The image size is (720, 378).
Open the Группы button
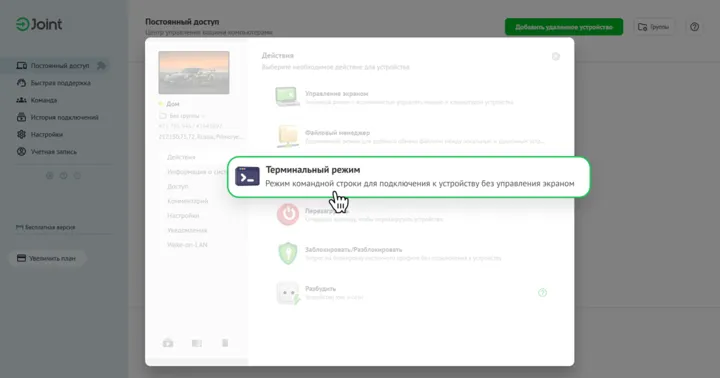click(654, 27)
